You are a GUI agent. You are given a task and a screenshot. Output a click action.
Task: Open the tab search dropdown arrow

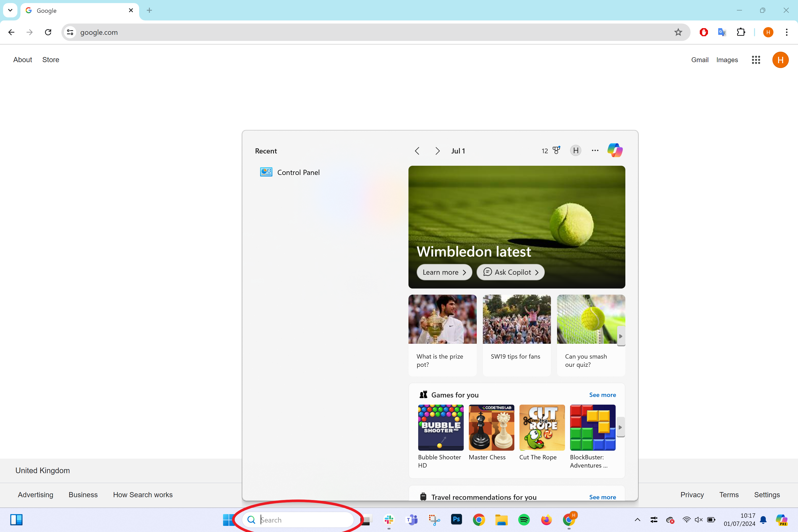pyautogui.click(x=10, y=10)
